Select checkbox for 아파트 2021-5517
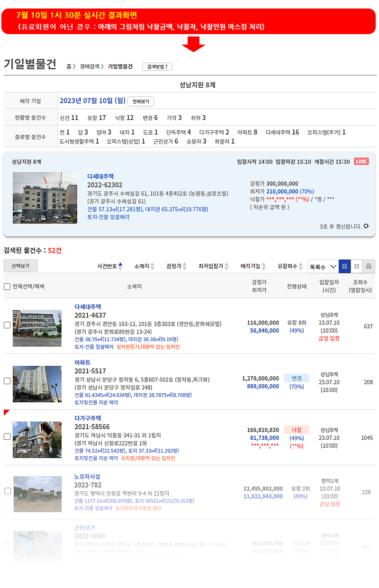This screenshot has height=588, width=379. 7,380
